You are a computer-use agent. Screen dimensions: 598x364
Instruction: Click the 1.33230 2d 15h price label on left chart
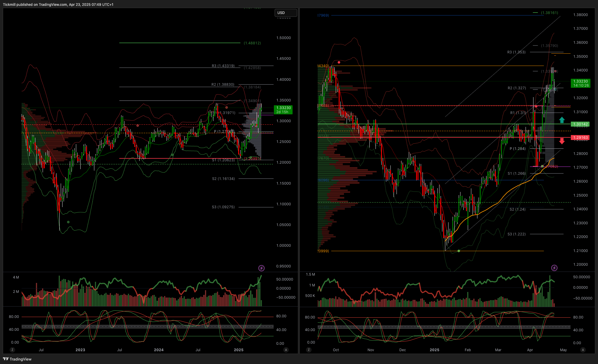pos(284,110)
